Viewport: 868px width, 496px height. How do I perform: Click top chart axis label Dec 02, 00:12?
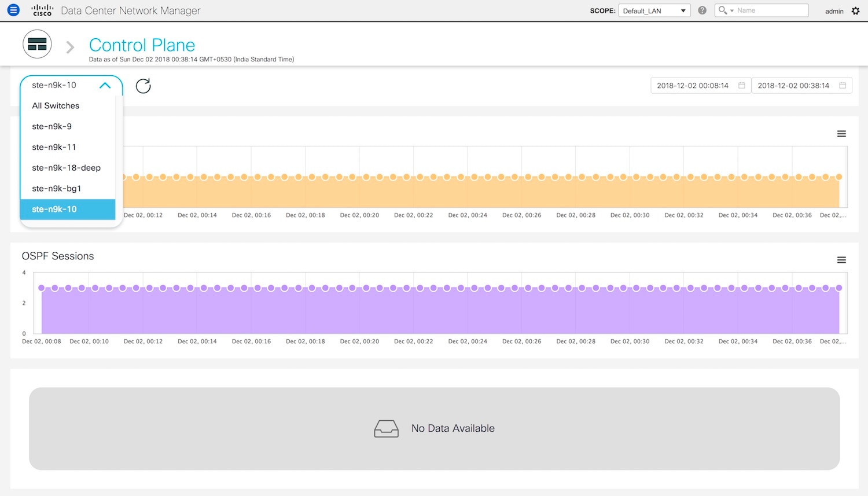pyautogui.click(x=143, y=215)
